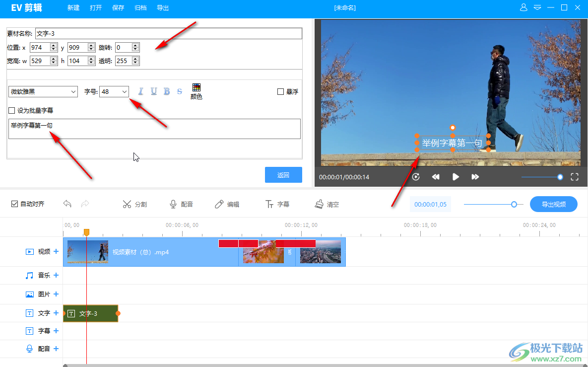588x367 pixels.
Task: Open the user account icon
Action: (x=523, y=7)
